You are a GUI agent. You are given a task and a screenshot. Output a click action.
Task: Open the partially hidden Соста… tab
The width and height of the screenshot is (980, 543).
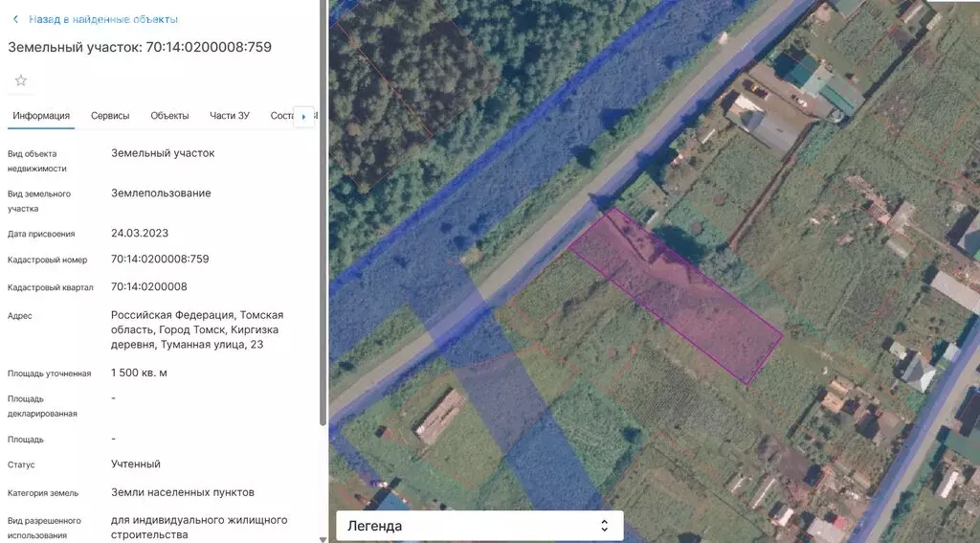coord(281,116)
